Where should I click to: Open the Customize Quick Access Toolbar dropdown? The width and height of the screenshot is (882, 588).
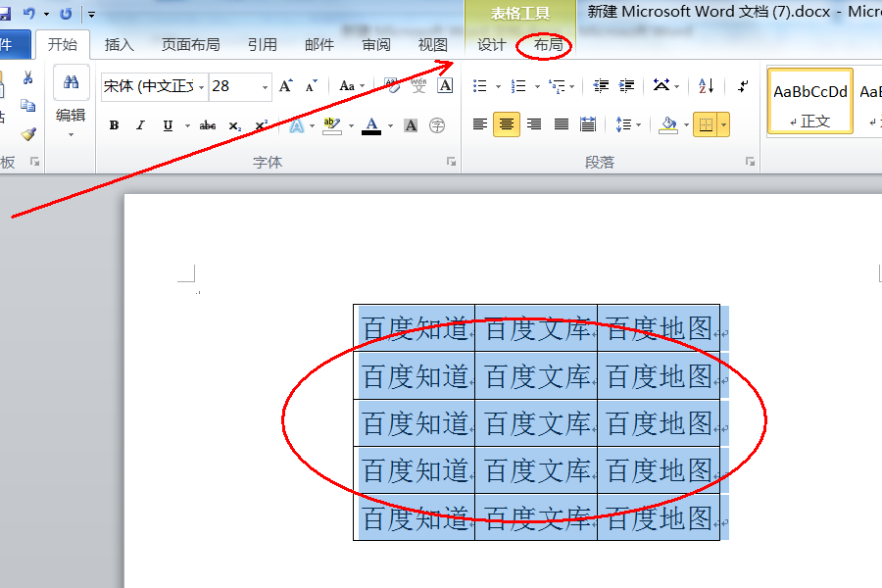click(x=92, y=15)
